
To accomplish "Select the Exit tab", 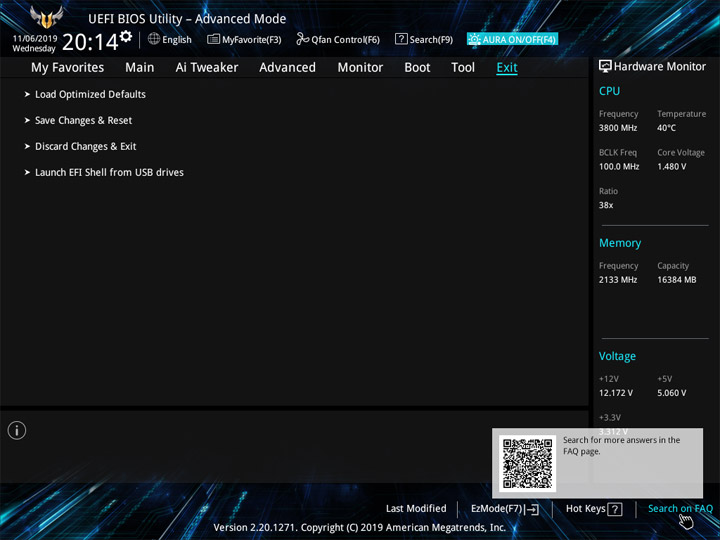I will (x=507, y=68).
